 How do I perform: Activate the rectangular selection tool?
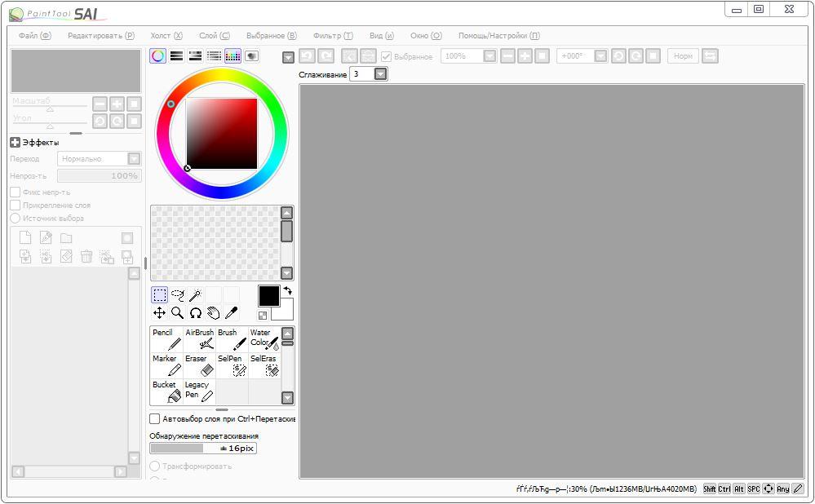pos(160,295)
